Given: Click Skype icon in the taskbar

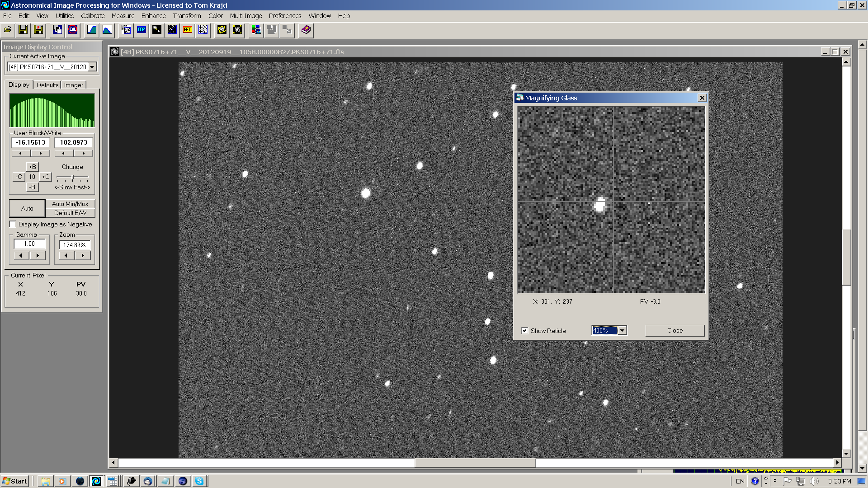Looking at the screenshot, I should tap(199, 481).
